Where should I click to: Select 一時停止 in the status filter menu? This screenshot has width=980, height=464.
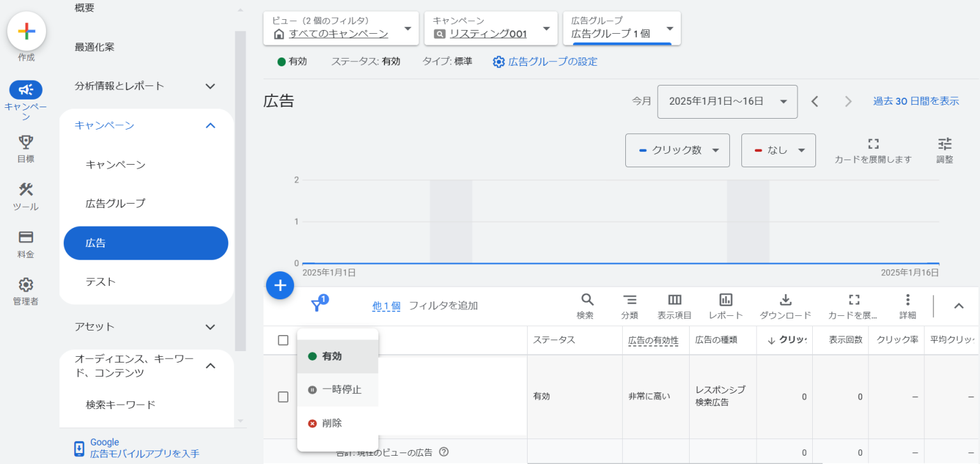338,389
